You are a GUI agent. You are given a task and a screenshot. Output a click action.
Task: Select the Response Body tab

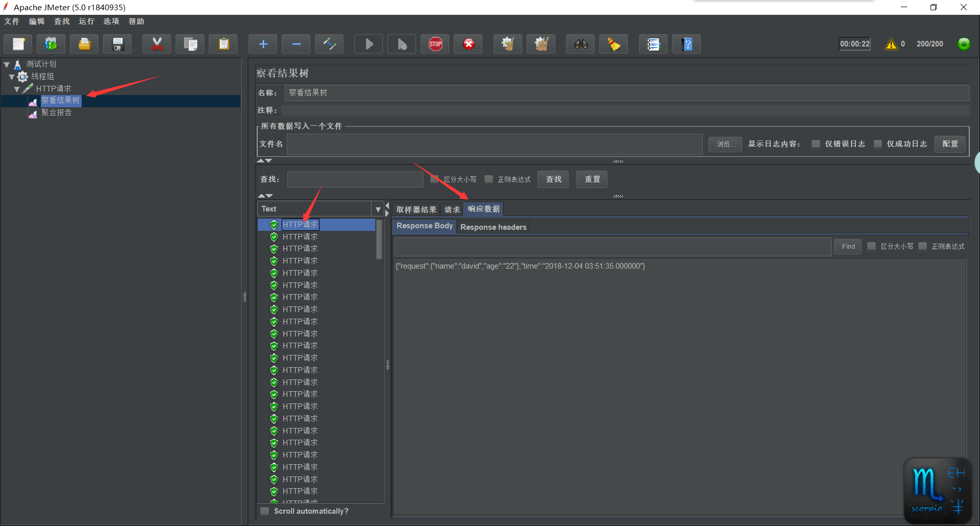pyautogui.click(x=424, y=226)
